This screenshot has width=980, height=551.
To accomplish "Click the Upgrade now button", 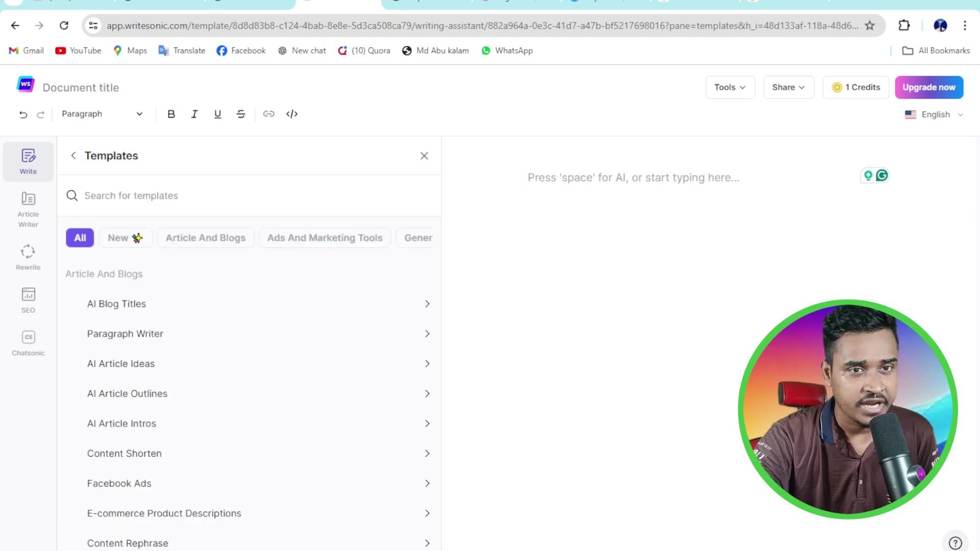I will [x=929, y=87].
